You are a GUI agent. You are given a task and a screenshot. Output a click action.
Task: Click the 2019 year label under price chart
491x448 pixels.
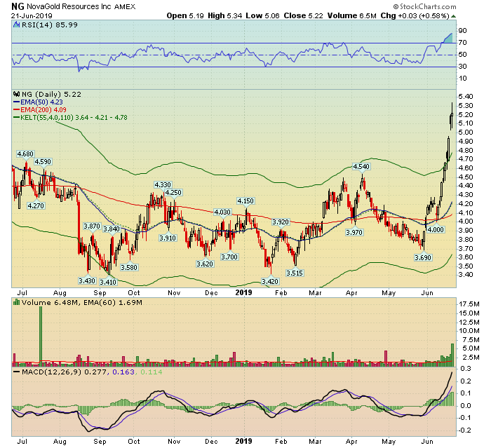pos(243,292)
